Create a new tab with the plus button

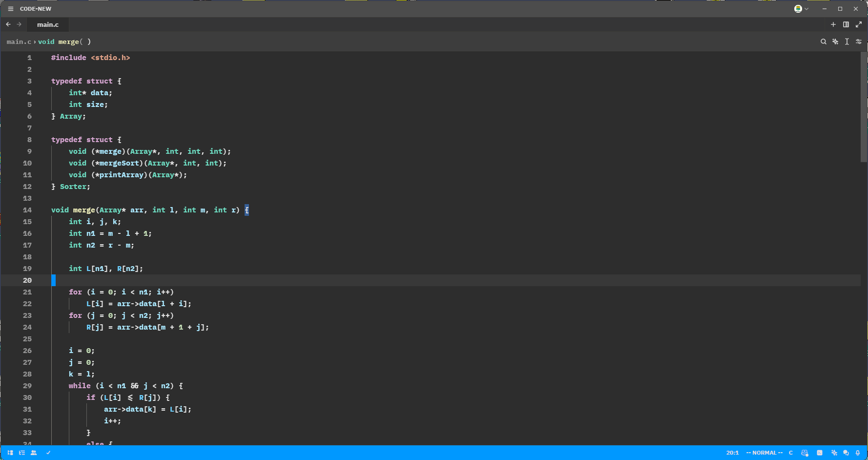coord(834,24)
